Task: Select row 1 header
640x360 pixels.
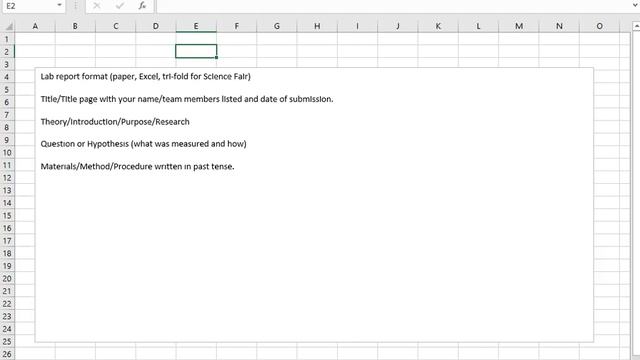Action: click(x=7, y=39)
